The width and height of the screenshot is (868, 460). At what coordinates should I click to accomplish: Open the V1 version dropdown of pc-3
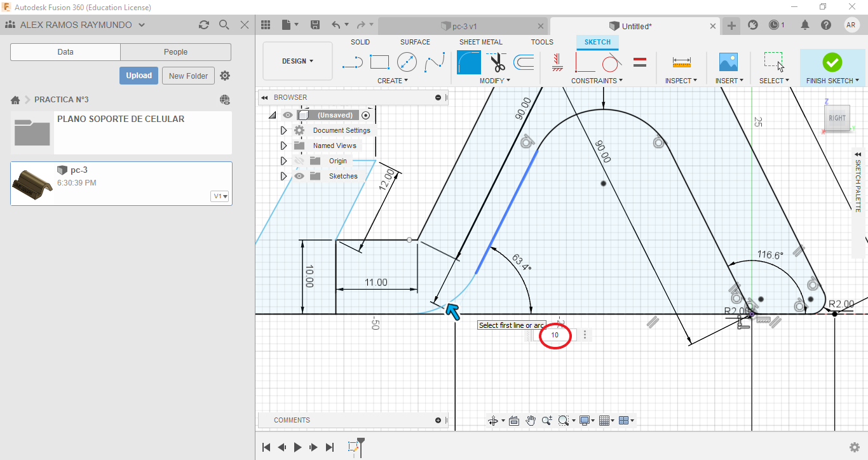click(220, 196)
